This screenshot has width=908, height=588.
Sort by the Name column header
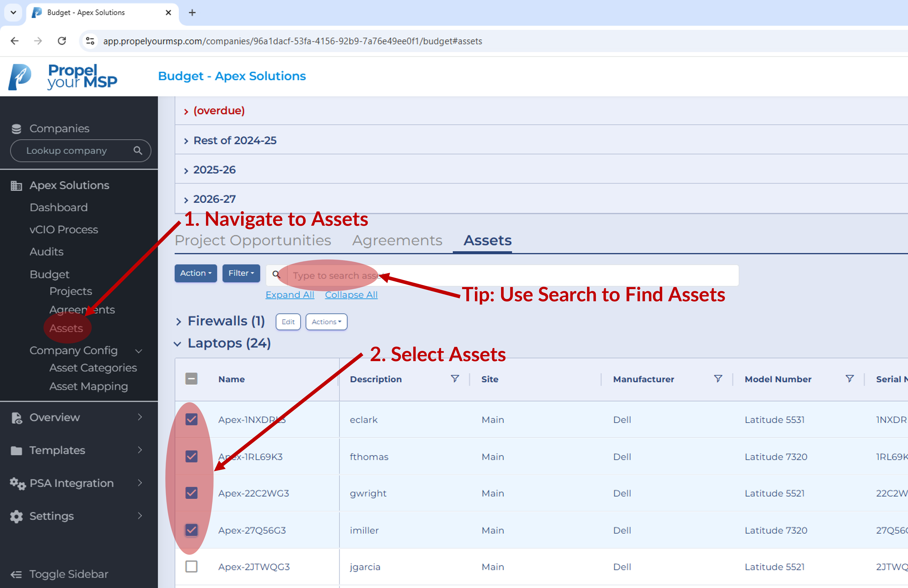click(232, 379)
